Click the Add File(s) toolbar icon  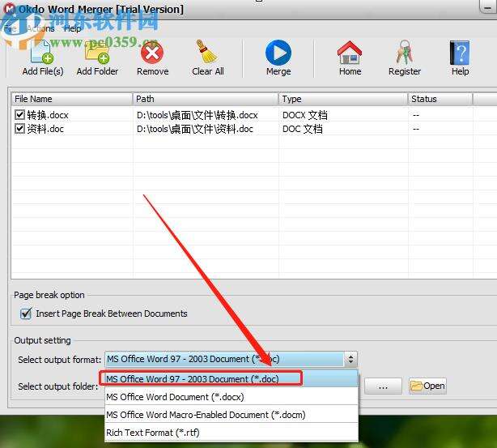point(42,53)
